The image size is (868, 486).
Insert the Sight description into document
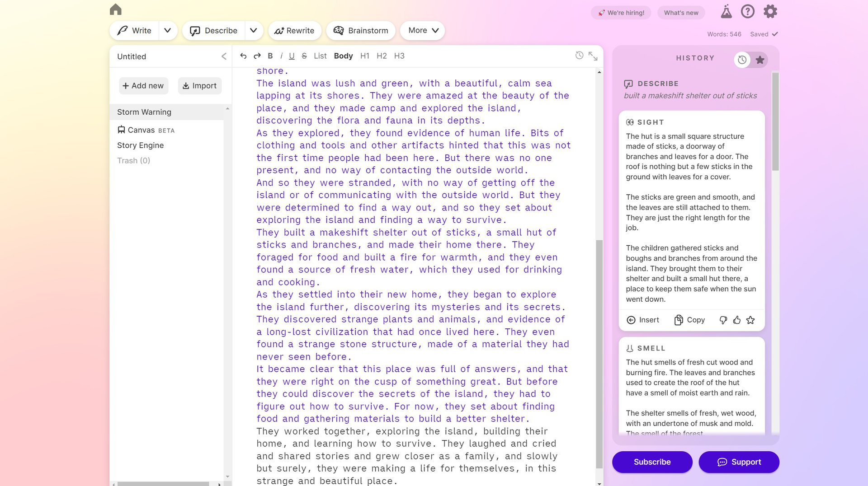tap(643, 320)
